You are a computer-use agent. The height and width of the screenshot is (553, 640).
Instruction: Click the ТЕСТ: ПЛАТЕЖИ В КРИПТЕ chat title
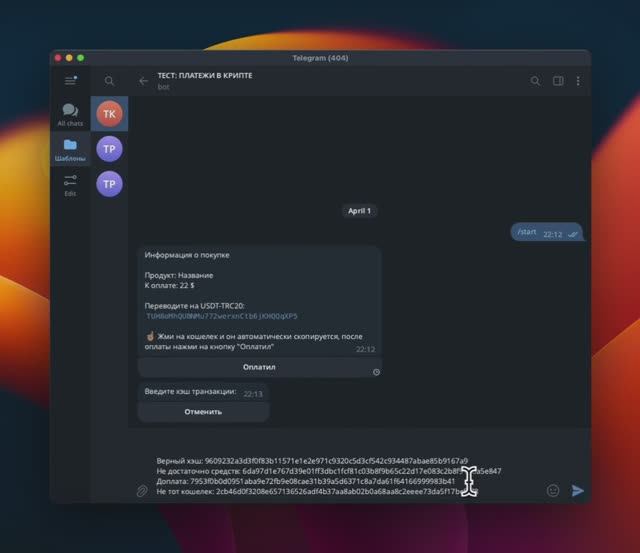205,76
